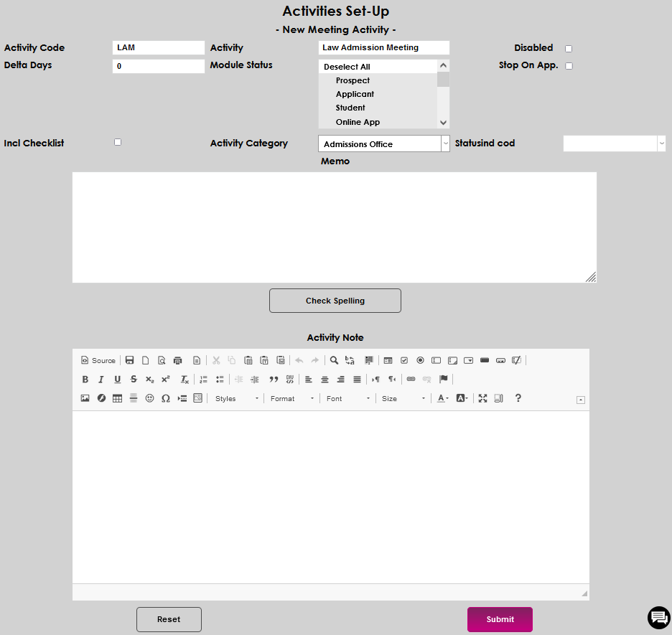The image size is (672, 635).
Task: Open the Templates icon
Action: click(x=197, y=360)
